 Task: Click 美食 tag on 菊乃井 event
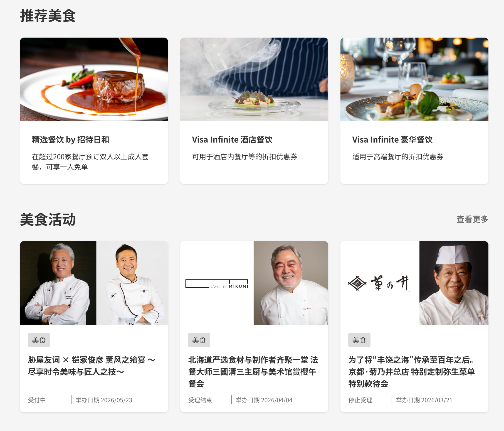pos(359,340)
